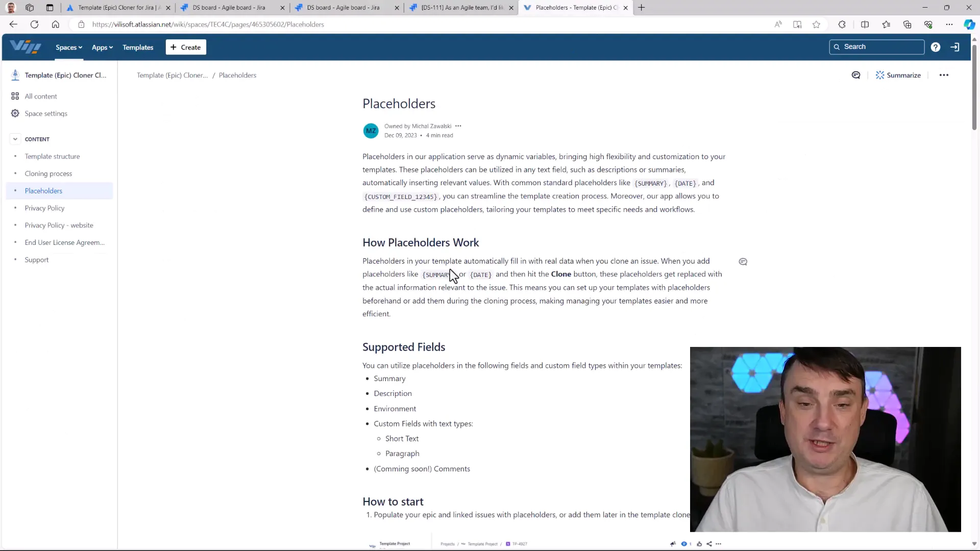Open Collections icon
The width and height of the screenshot is (980, 551).
point(907,24)
